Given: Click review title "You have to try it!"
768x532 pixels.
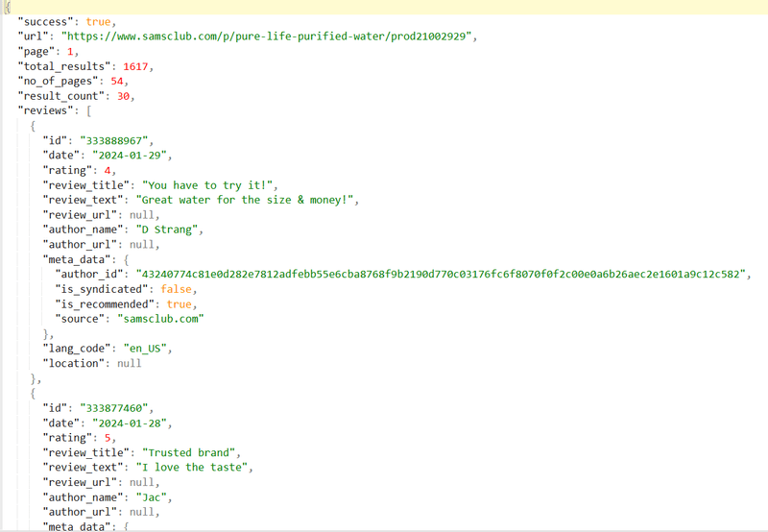Looking at the screenshot, I should pyautogui.click(x=206, y=185).
